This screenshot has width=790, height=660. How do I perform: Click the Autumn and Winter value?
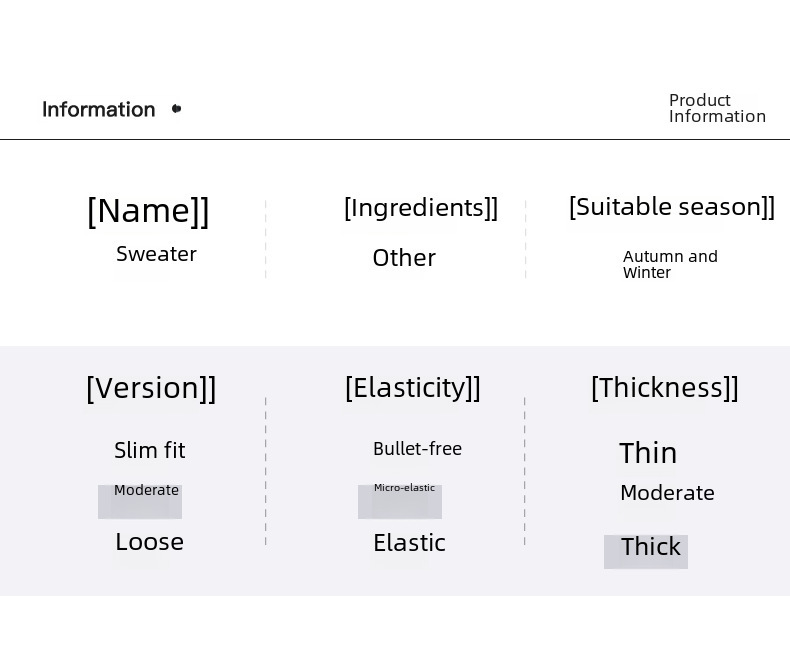coord(670,264)
